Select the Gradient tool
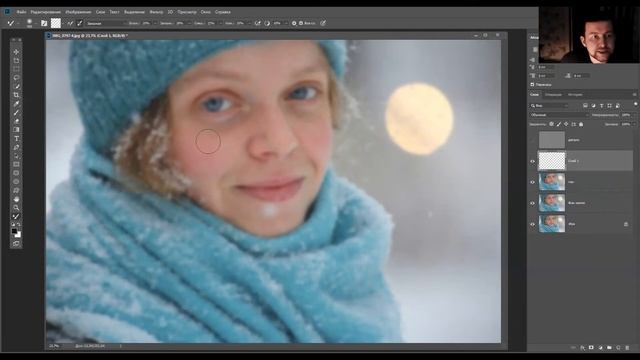640x360 pixels. [16, 130]
